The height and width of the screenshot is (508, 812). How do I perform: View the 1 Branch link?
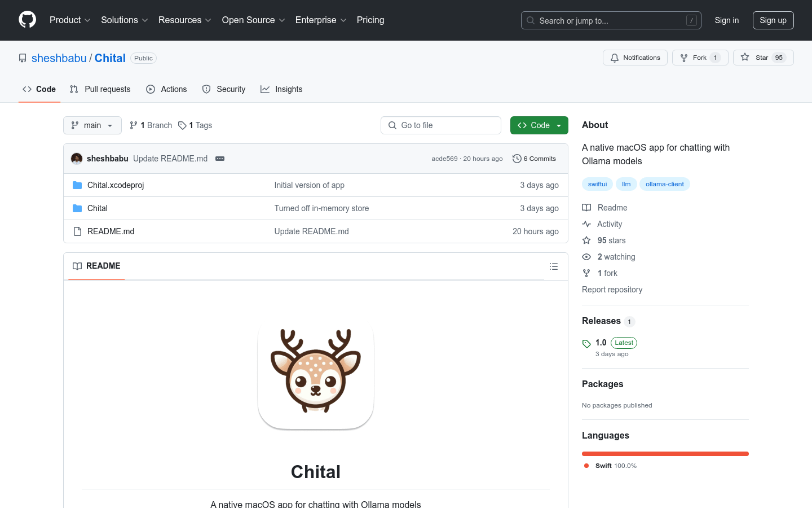tap(151, 125)
